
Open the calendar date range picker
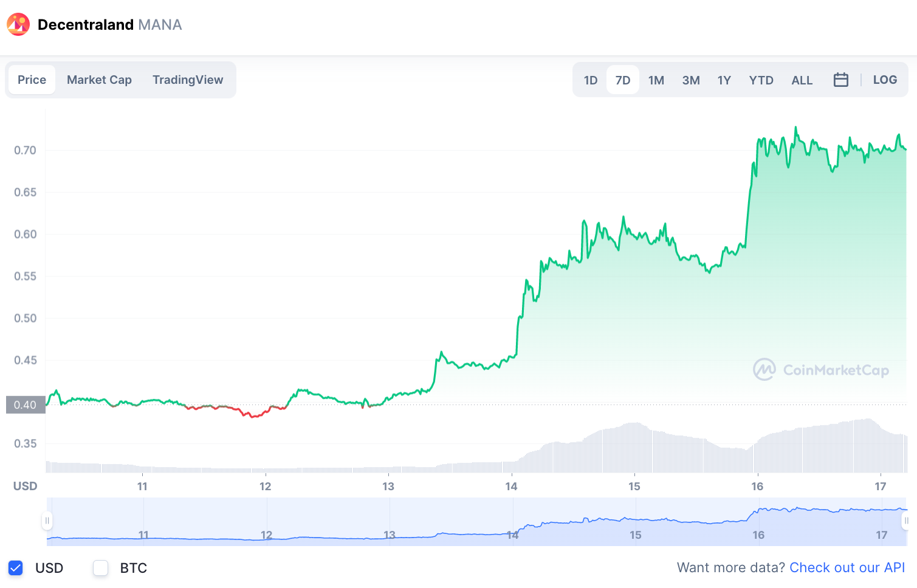click(840, 80)
